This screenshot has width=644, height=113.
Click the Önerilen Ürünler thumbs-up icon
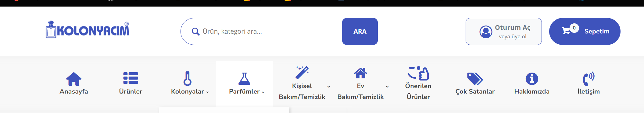coord(418,73)
